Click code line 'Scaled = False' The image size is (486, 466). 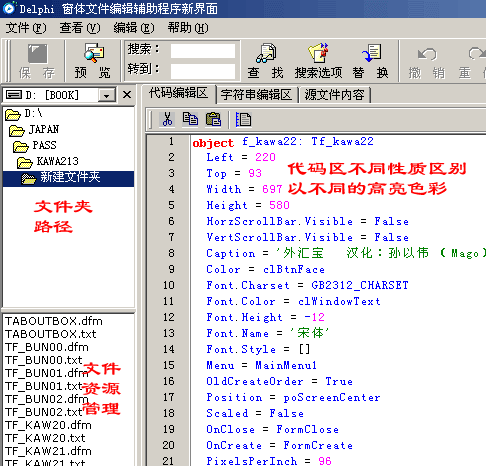pyautogui.click(x=255, y=413)
